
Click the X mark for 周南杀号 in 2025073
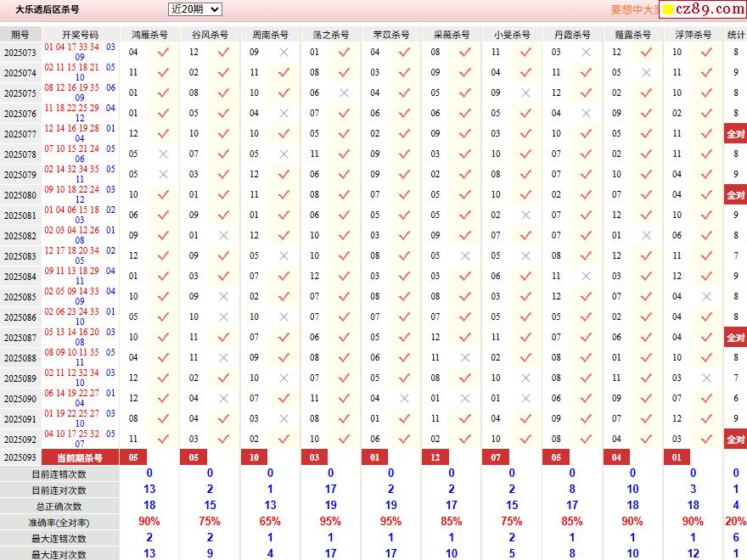(284, 53)
